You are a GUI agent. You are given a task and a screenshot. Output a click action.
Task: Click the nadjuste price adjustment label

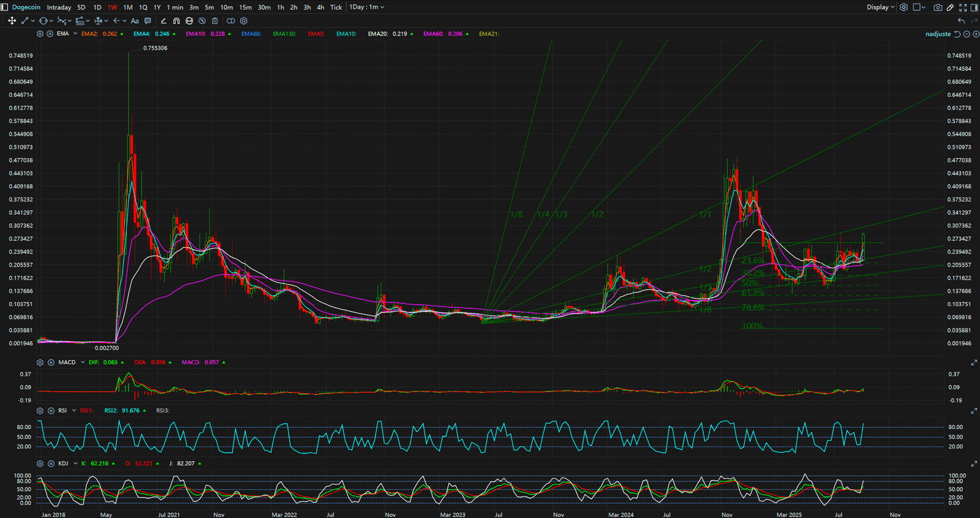pos(938,34)
